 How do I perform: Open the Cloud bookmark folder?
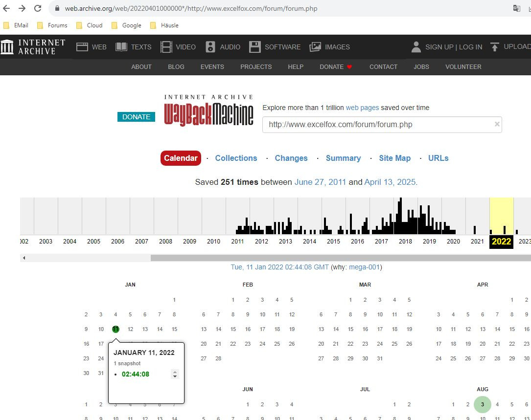(90, 25)
